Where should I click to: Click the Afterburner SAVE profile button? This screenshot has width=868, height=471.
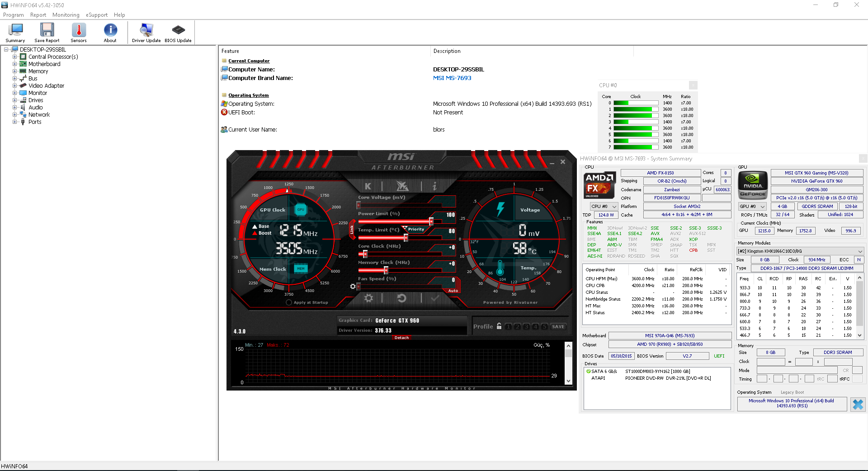click(x=558, y=326)
